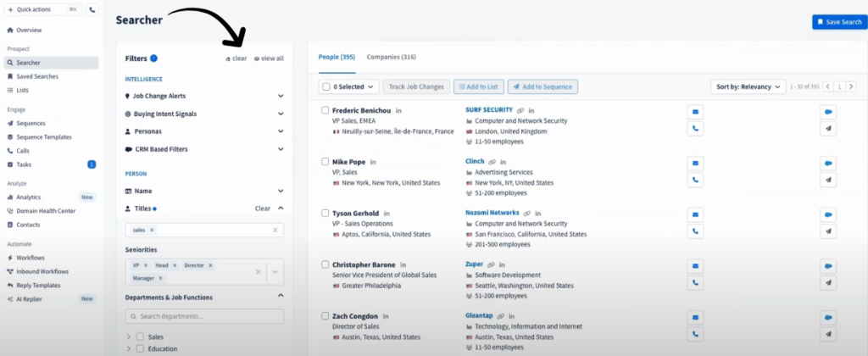Open Contacts in sidebar
Viewport: 868px width, 356px height.
pyautogui.click(x=28, y=225)
